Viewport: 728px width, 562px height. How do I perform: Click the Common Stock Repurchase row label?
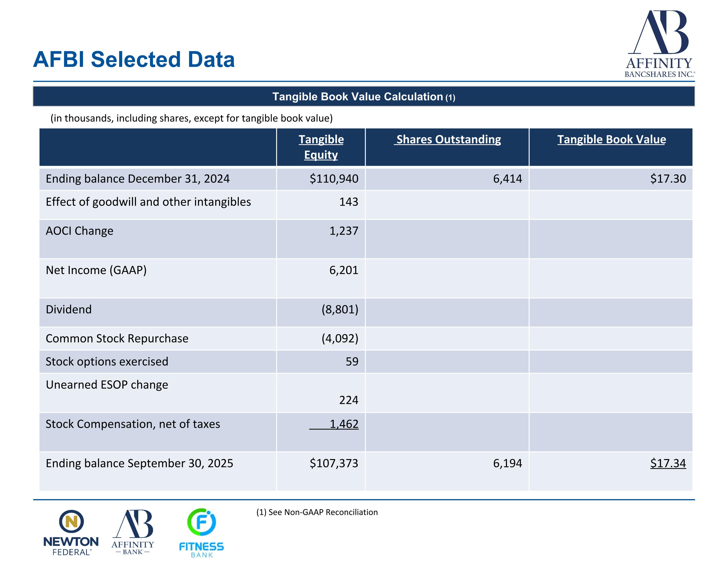[x=117, y=338]
